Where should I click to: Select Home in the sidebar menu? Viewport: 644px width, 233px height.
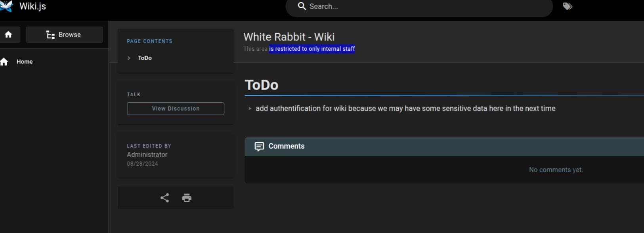[25, 62]
